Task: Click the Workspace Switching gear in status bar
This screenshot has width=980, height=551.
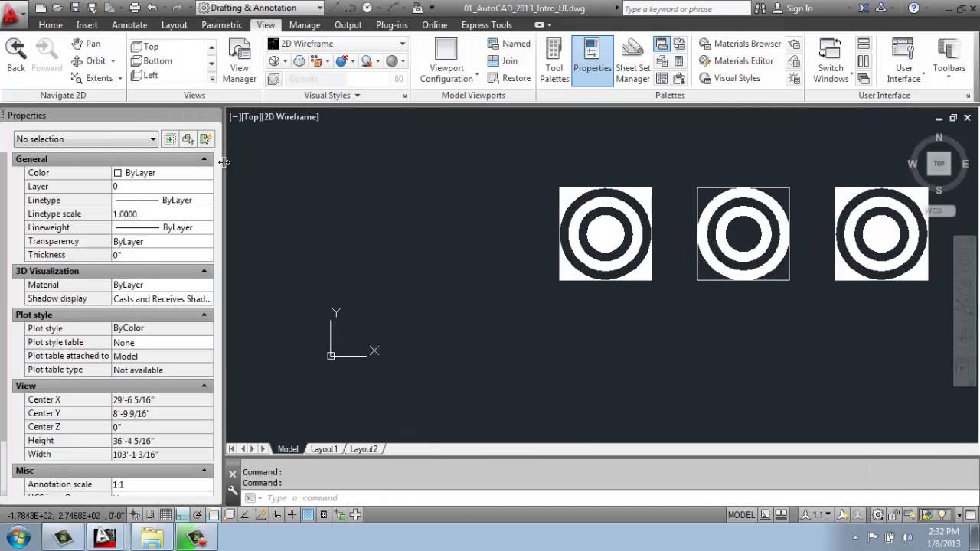Action: click(x=877, y=515)
